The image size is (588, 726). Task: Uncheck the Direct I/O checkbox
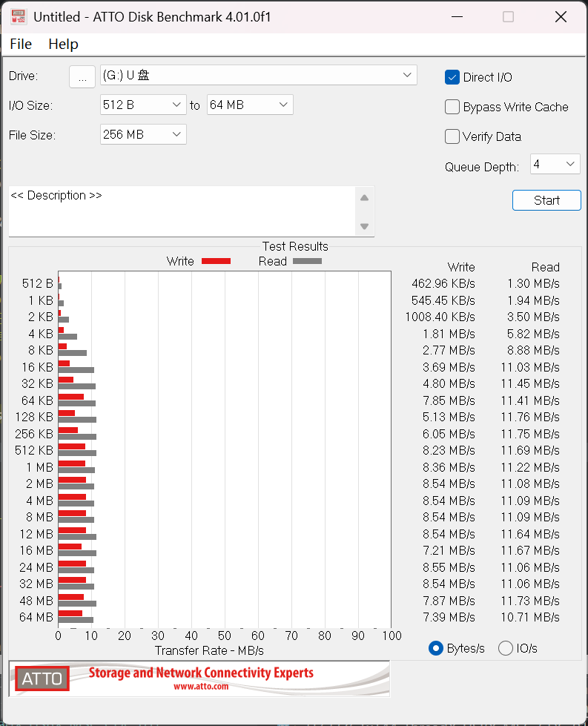click(x=452, y=77)
